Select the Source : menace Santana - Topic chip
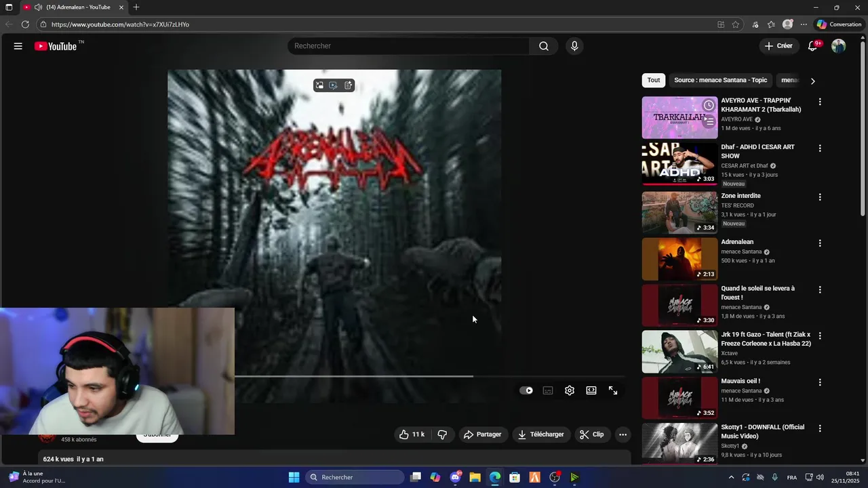 coord(721,80)
